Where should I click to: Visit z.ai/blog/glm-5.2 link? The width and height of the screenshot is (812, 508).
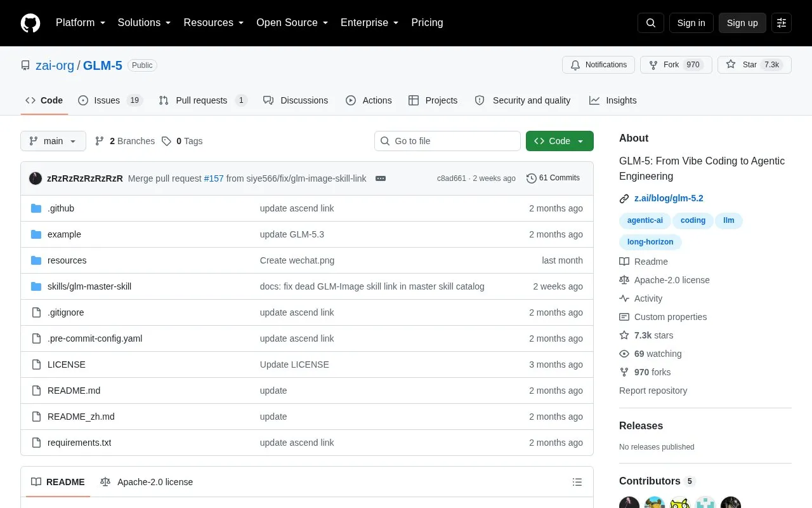coord(669,198)
